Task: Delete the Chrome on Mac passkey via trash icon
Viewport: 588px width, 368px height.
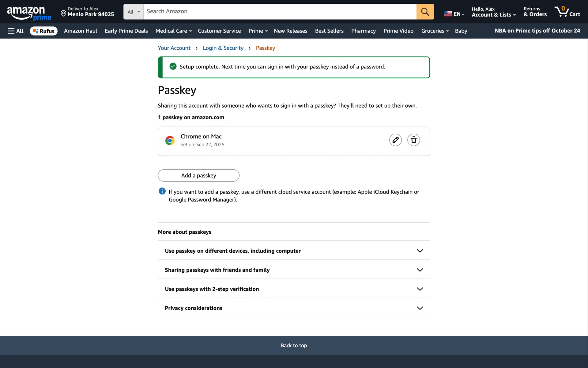Action: click(413, 140)
